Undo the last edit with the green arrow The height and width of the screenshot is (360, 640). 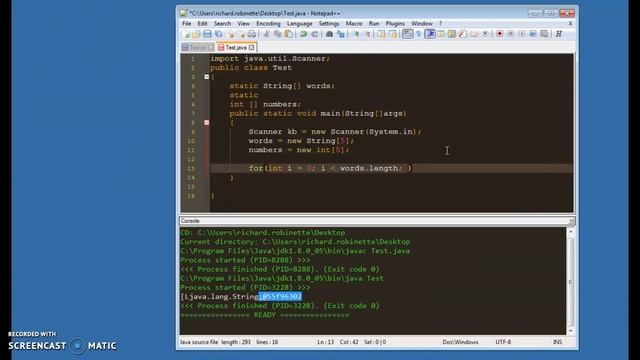coord(303,34)
